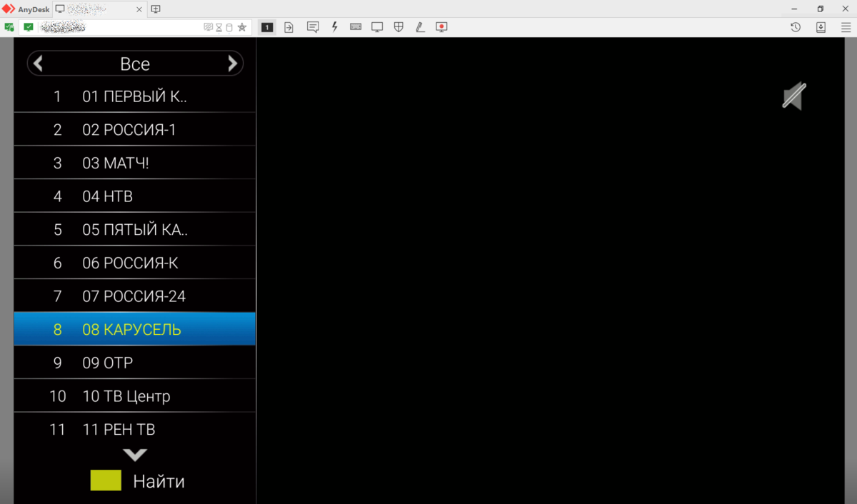Screen dimensions: 857x504
Task: Start session recording icon
Action: click(x=441, y=27)
